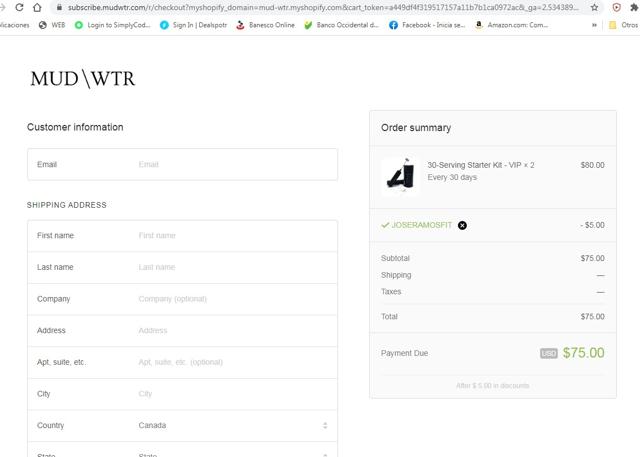The image size is (640, 457).
Task: Open the Amazon.com bookmark
Action: click(x=511, y=25)
